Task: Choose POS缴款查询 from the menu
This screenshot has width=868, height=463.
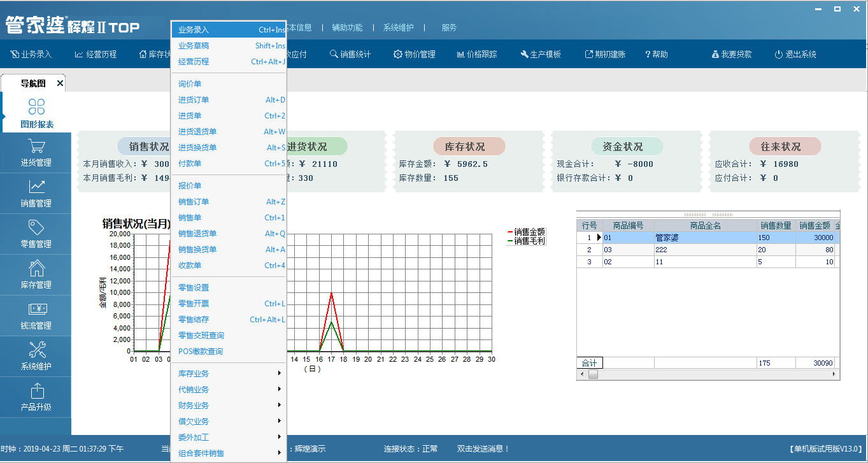Action: click(229, 352)
